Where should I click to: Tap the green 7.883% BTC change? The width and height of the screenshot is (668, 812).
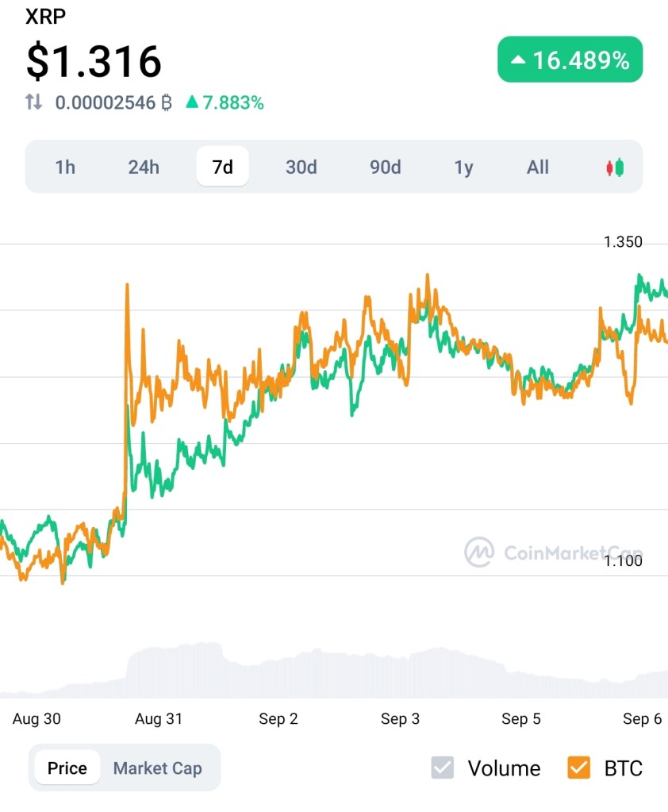pyautogui.click(x=225, y=102)
